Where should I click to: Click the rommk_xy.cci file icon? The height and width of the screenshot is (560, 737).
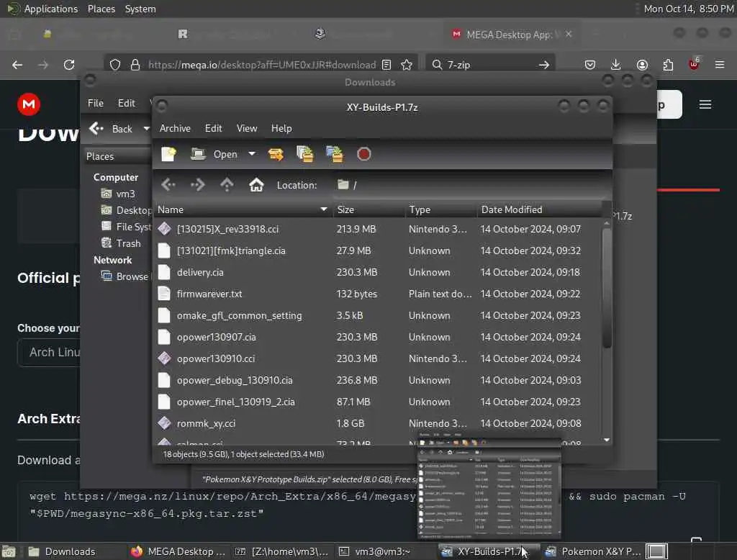tap(164, 423)
